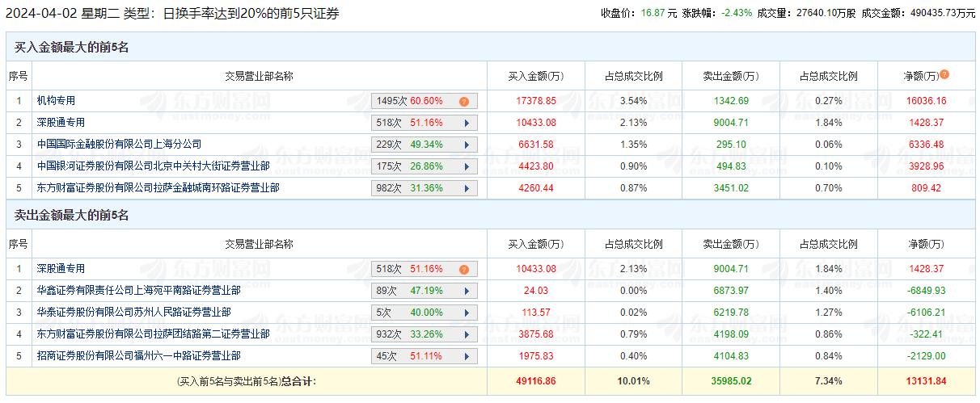The width and height of the screenshot is (980, 403).
Task: Expand the 932次 33.26% stats box
Action: coord(424,334)
